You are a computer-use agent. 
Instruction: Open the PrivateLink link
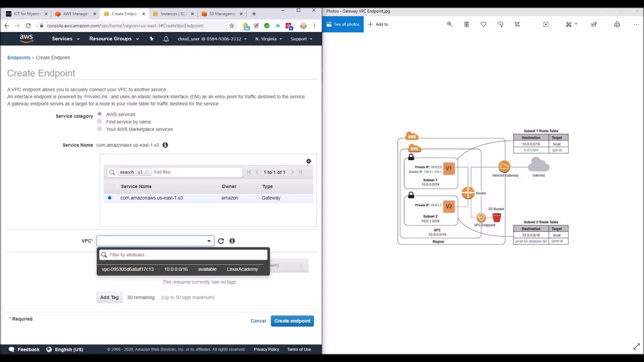point(96,97)
